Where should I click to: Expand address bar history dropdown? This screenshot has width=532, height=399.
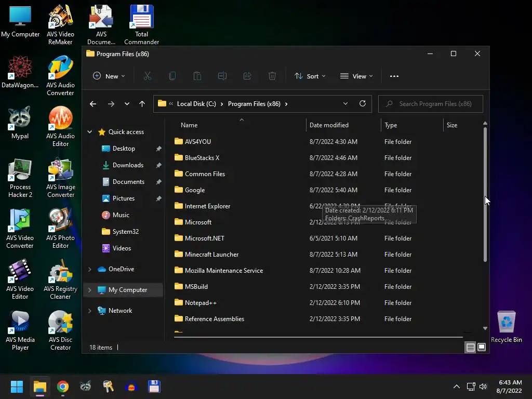[345, 103]
